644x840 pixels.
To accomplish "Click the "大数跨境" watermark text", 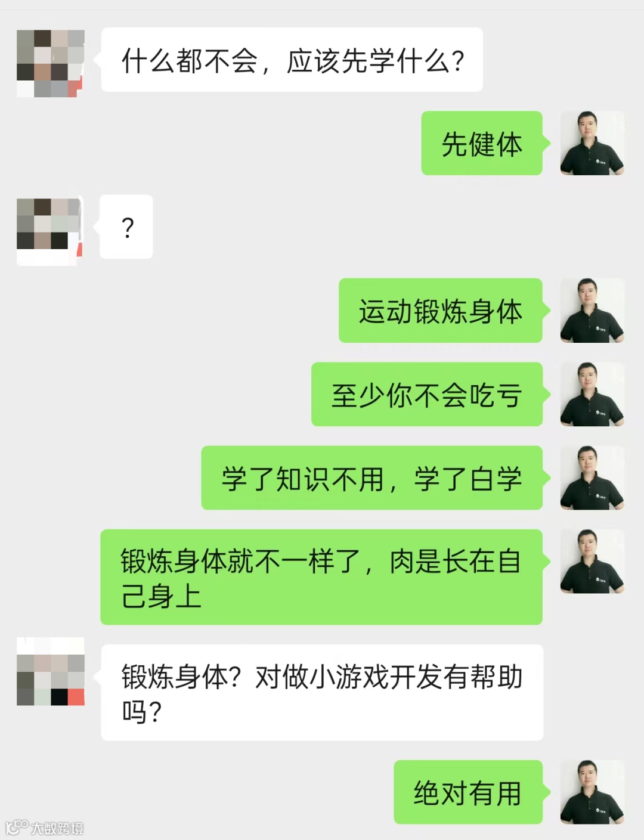I will [x=57, y=828].
